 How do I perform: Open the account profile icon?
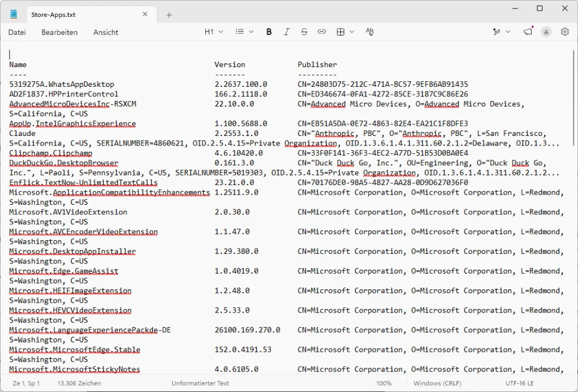tap(546, 32)
